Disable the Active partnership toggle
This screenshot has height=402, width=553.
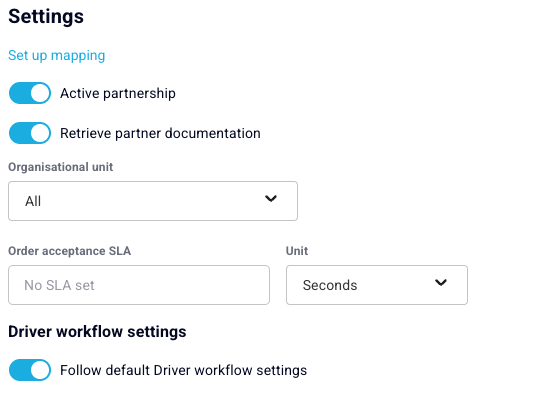[30, 93]
